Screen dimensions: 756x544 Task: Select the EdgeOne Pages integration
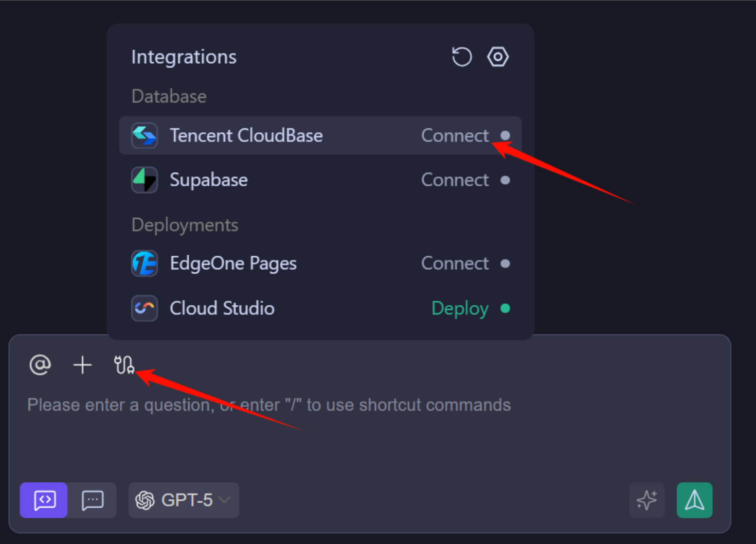click(x=233, y=263)
